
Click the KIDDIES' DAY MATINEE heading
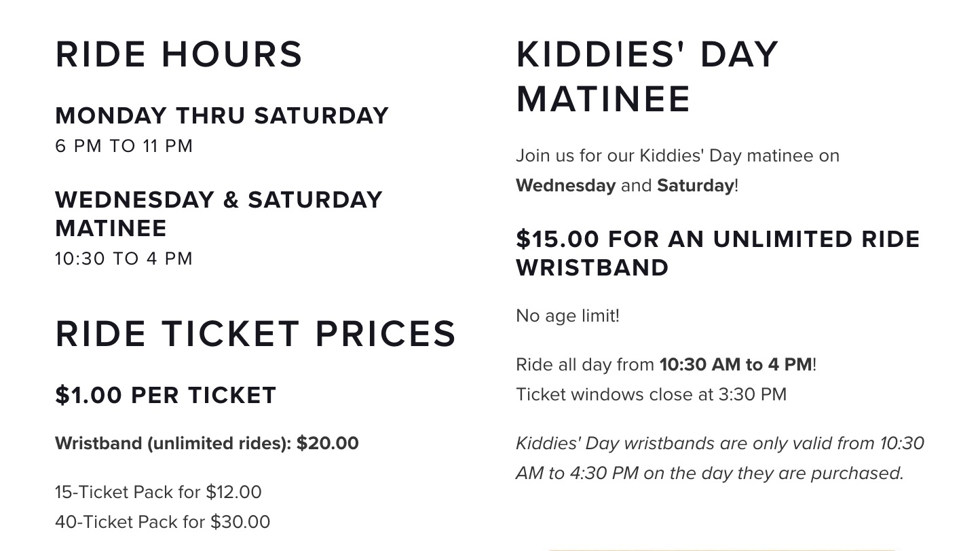pos(647,77)
